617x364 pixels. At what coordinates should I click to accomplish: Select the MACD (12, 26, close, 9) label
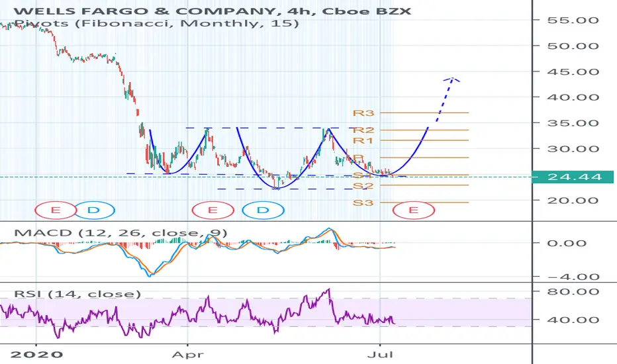pyautogui.click(x=120, y=233)
